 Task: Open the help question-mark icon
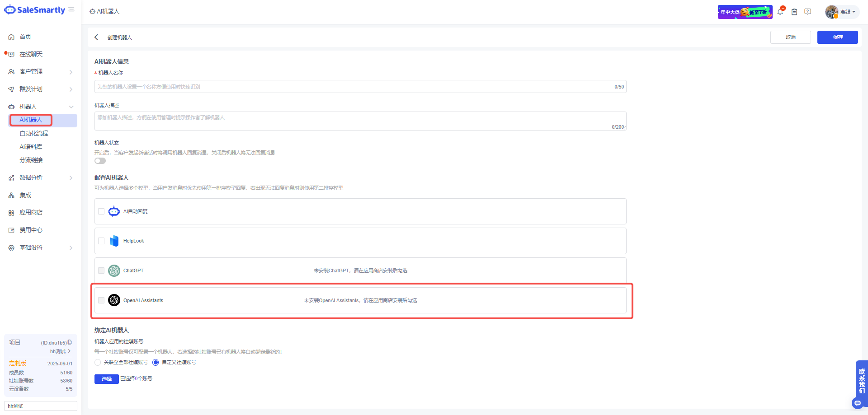[808, 12]
